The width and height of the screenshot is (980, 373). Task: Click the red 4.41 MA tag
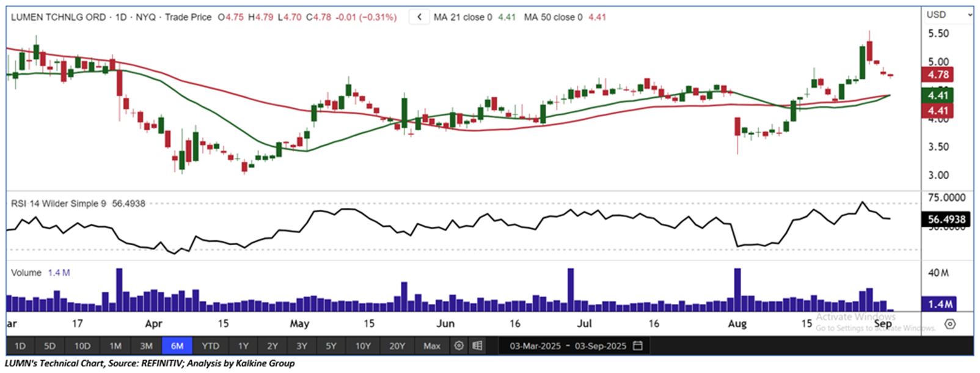click(938, 111)
